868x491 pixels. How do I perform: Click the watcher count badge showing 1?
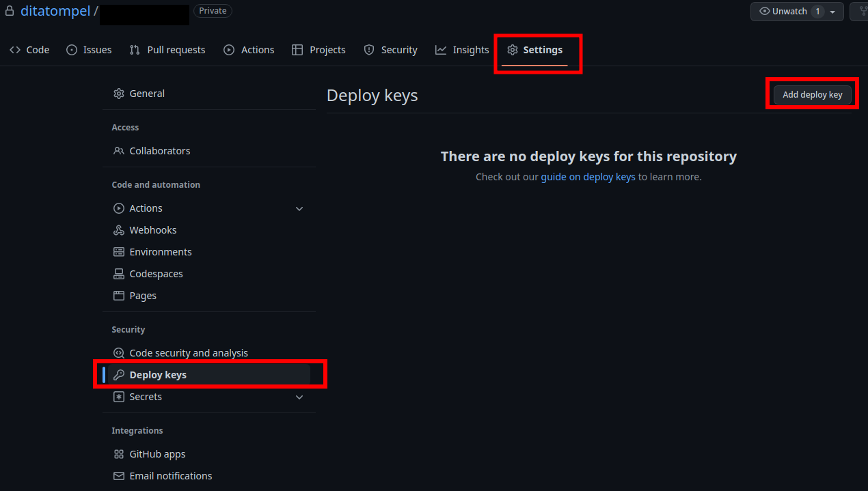(817, 12)
